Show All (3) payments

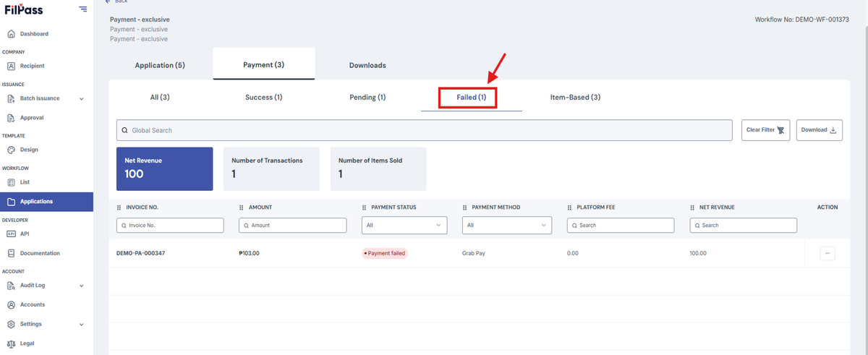[160, 97]
